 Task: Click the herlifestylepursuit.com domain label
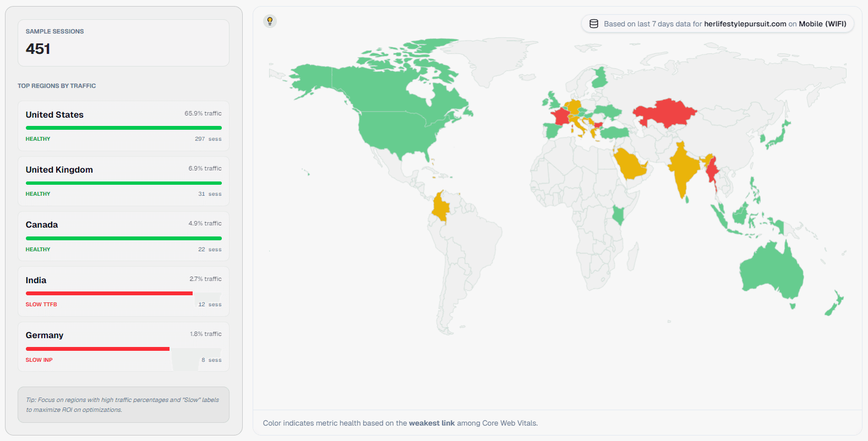pyautogui.click(x=745, y=24)
